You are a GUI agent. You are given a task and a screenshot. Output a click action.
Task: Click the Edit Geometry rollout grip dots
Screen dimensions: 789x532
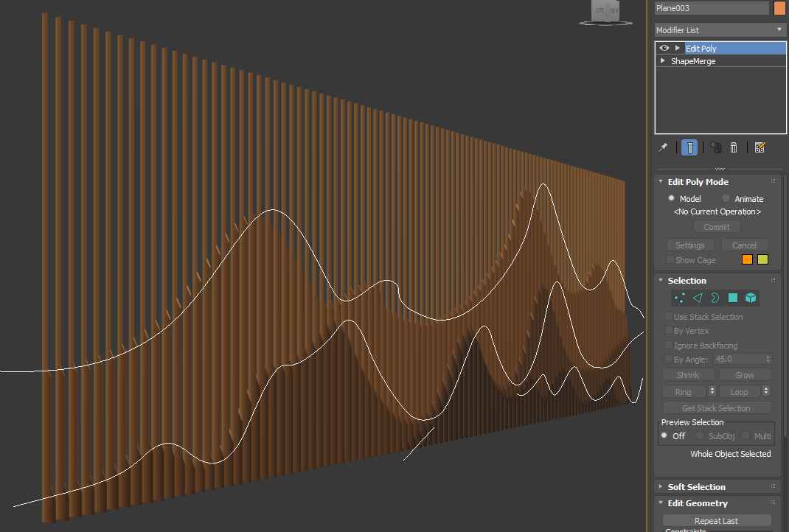[773, 503]
